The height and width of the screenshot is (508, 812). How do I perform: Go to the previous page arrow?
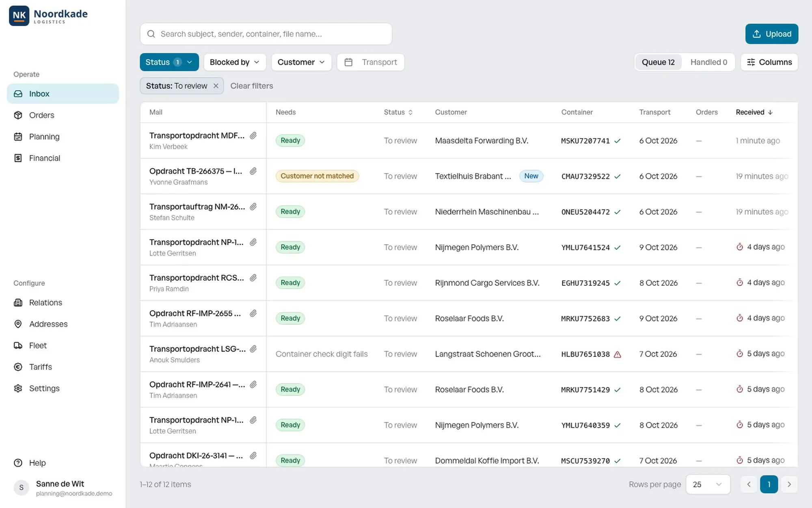click(749, 484)
